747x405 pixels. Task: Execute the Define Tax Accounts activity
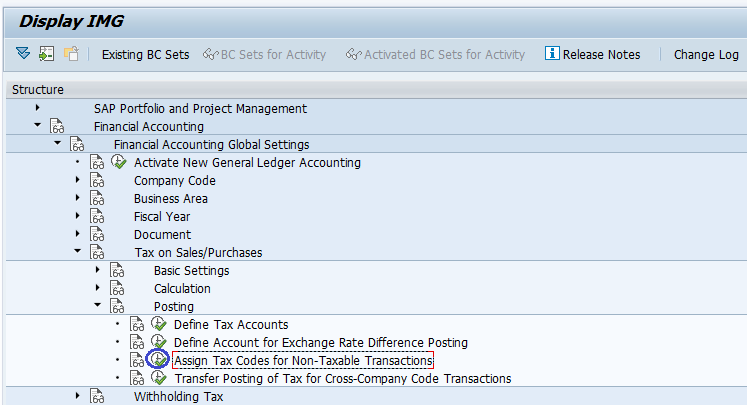(159, 324)
